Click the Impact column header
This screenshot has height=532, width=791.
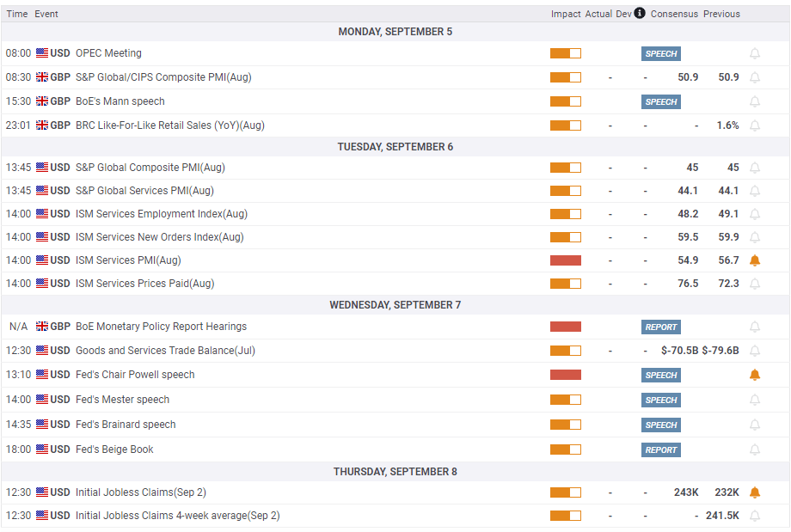tap(566, 14)
